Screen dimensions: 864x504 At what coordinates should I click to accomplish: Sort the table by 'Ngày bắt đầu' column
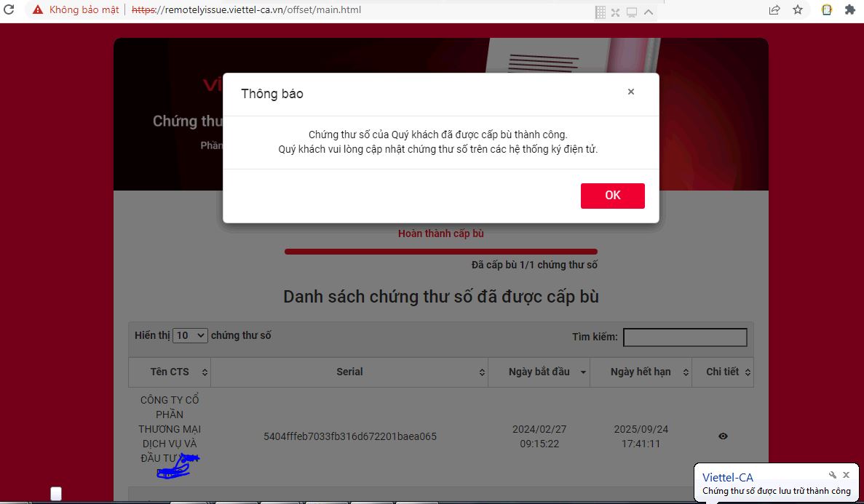pos(544,372)
